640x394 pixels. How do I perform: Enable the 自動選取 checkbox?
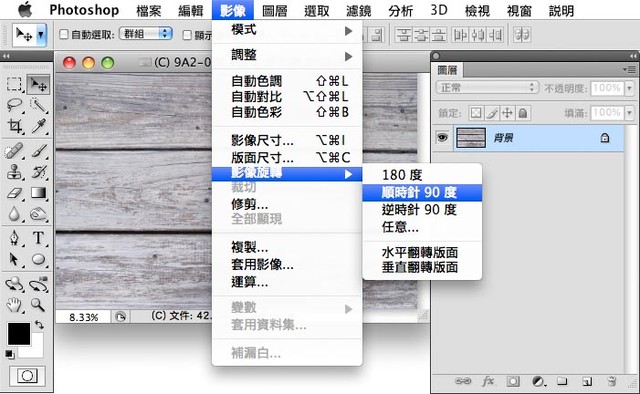point(64,34)
